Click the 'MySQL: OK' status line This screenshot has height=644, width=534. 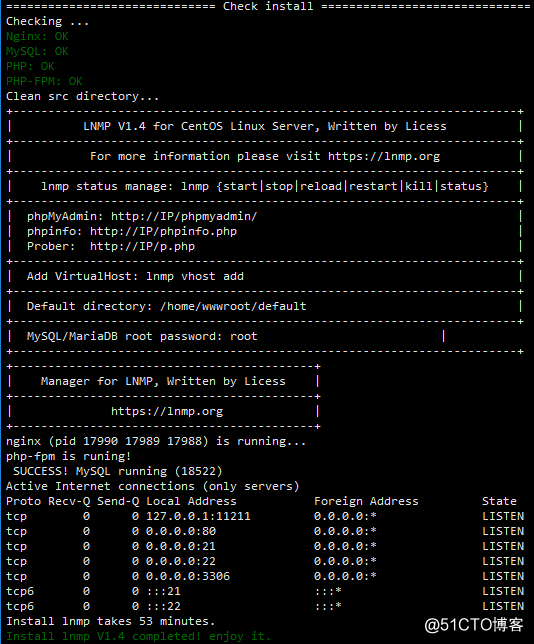(x=37, y=51)
